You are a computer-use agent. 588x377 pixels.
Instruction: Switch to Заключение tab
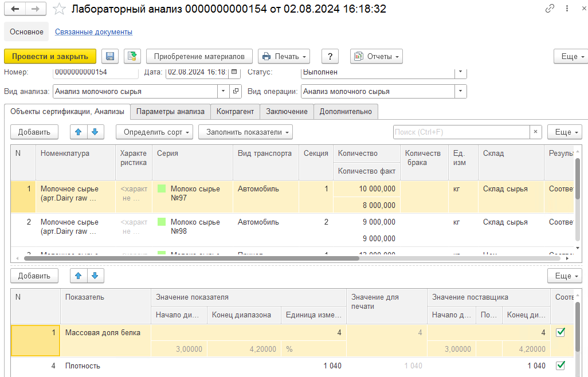pyautogui.click(x=287, y=112)
